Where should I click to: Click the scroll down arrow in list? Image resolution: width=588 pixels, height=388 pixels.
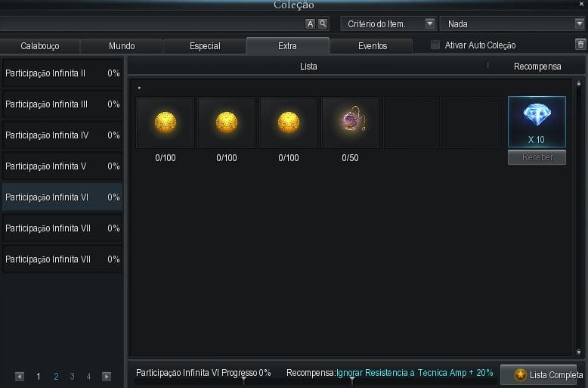point(579,352)
